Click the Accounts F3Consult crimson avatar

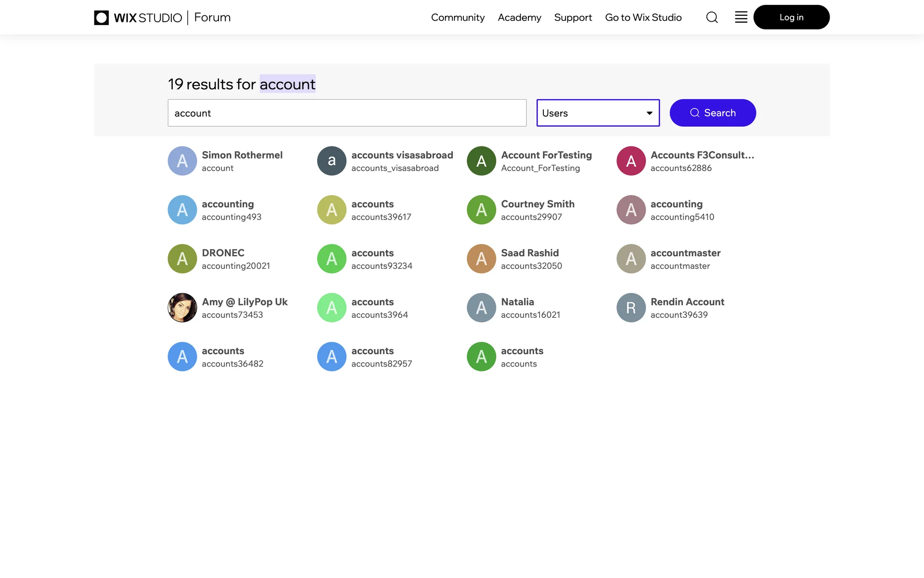tap(630, 161)
